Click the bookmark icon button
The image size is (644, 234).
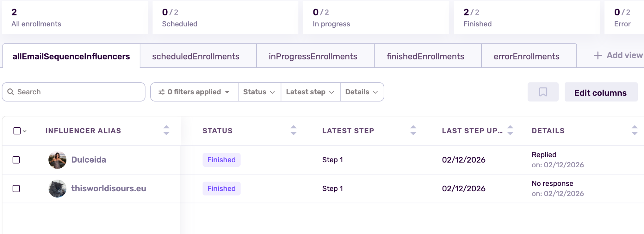coord(543,92)
